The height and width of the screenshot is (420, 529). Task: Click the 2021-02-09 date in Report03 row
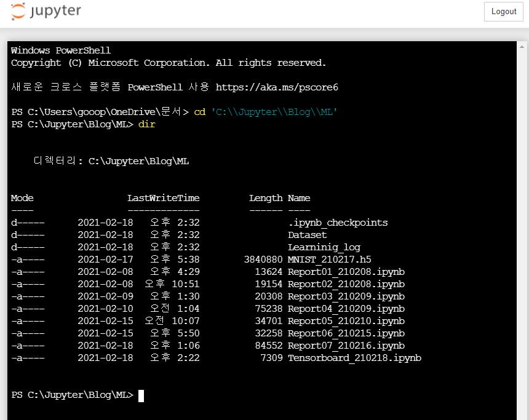[105, 296]
